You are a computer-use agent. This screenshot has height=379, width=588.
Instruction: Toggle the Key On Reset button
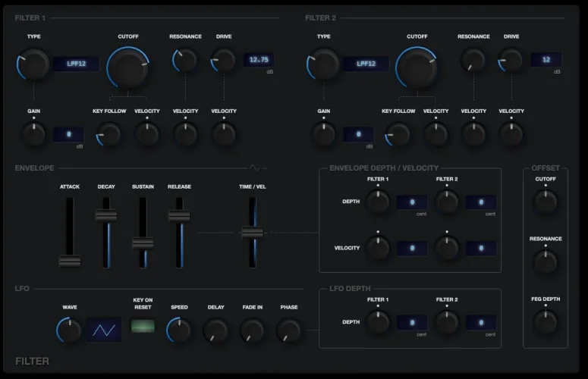point(143,326)
